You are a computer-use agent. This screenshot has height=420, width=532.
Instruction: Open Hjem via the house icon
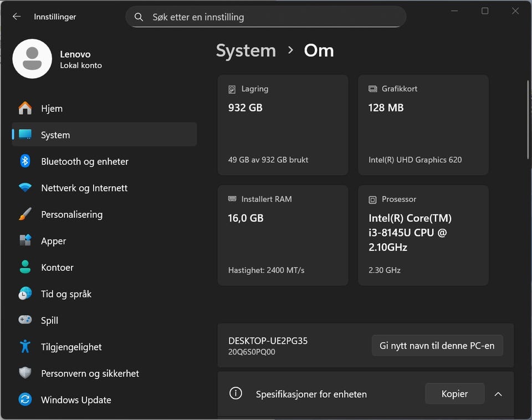point(25,108)
